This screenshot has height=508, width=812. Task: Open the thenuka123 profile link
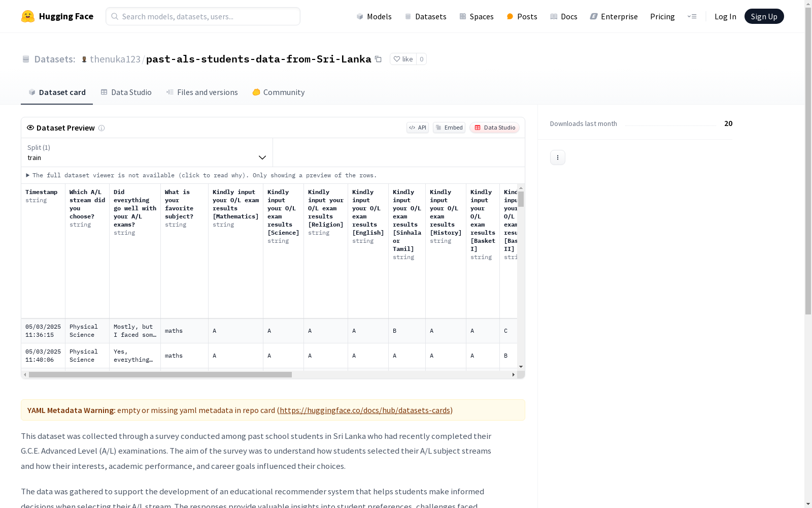pos(115,59)
